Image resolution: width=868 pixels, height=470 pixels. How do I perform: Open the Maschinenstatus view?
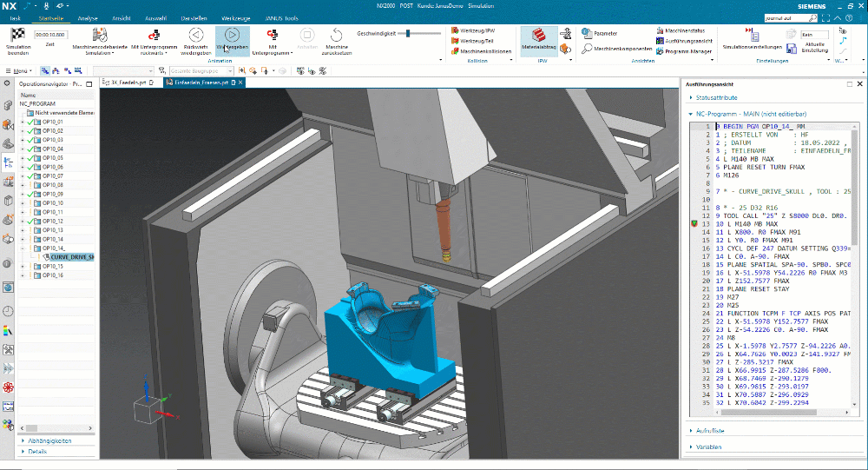point(681,30)
